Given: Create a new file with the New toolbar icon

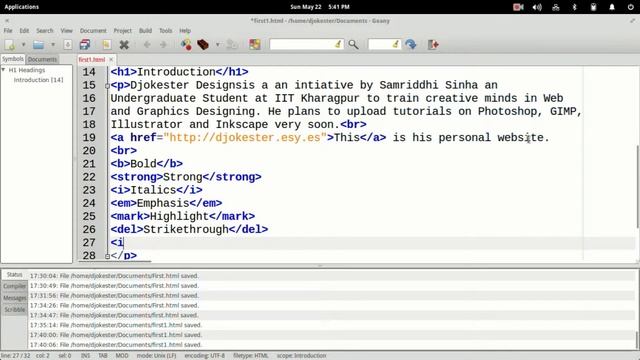Looking at the screenshot, I should pyautogui.click(x=10, y=44).
